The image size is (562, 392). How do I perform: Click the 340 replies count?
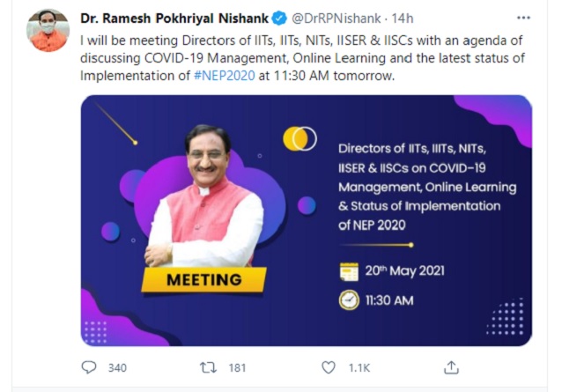coord(116,367)
